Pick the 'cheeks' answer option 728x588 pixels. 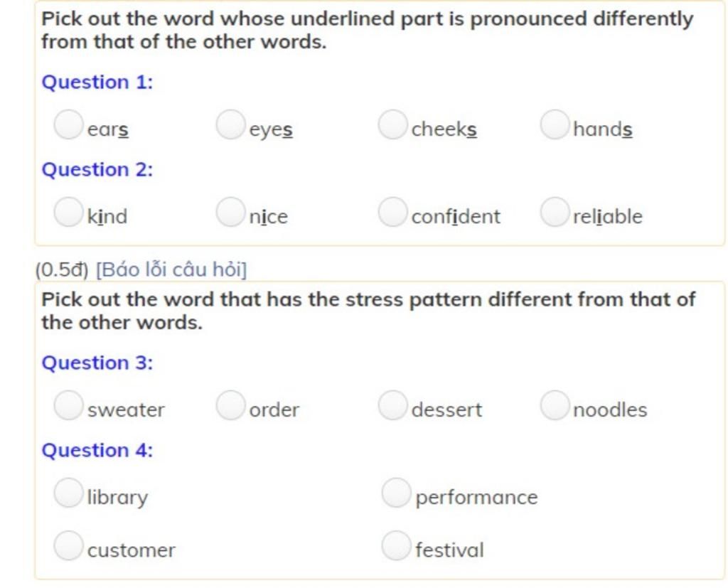tap(392, 124)
